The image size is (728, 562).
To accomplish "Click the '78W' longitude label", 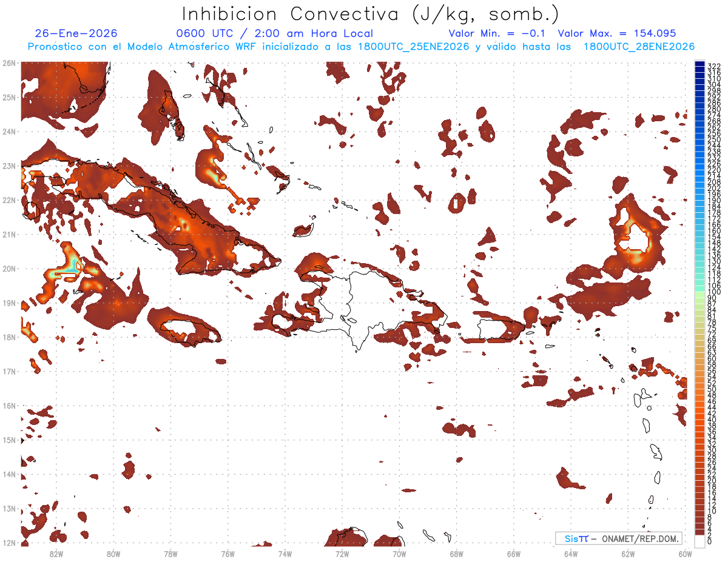I will 170,554.
